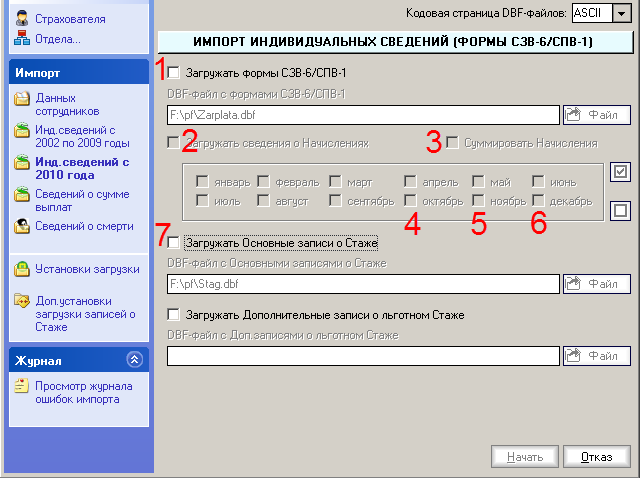Click the Сведений о смерти icon

22,226
